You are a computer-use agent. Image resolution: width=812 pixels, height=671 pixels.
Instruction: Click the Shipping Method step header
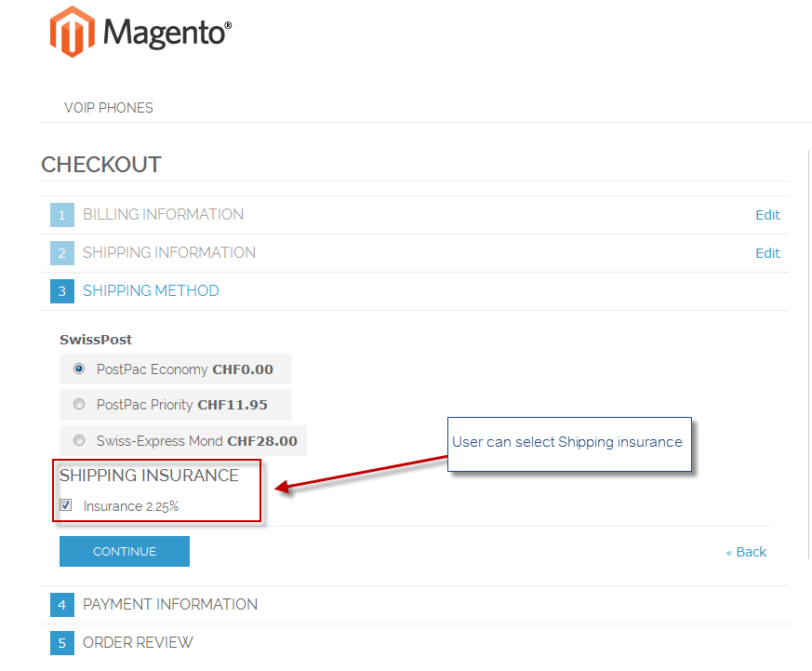(x=151, y=291)
